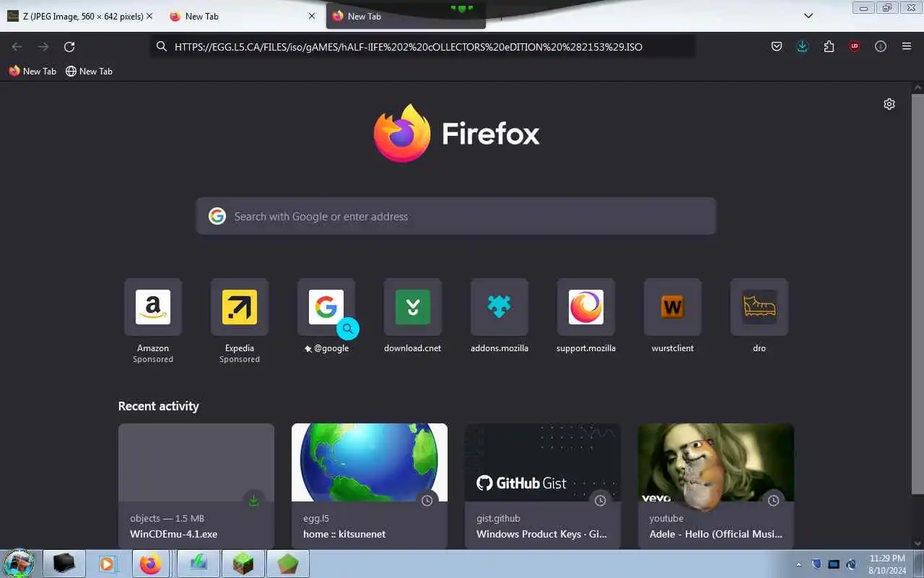The image size is (924, 578).
Task: Open the media player taskbar icon
Action: tap(107, 564)
